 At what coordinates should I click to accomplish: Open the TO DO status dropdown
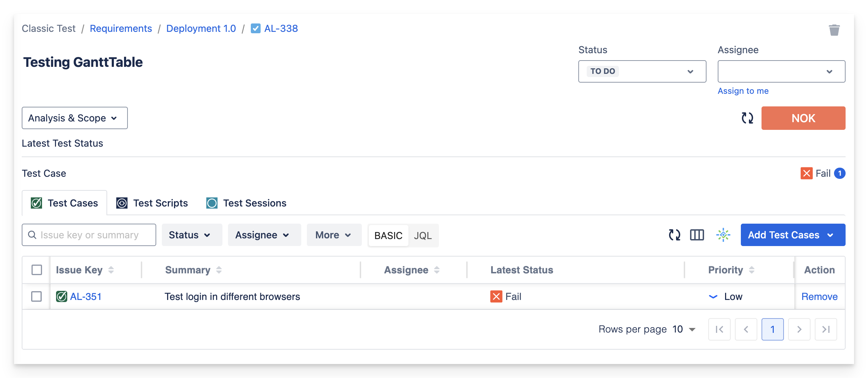coord(642,71)
